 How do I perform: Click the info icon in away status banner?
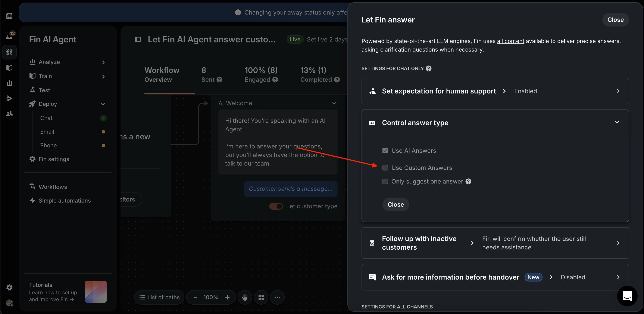238,12
